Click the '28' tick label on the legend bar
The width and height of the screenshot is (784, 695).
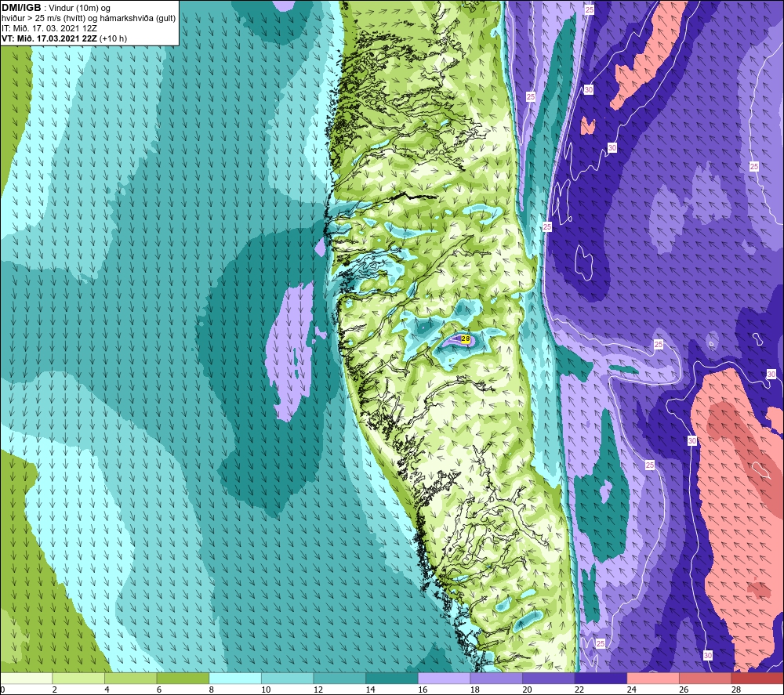[x=736, y=690]
